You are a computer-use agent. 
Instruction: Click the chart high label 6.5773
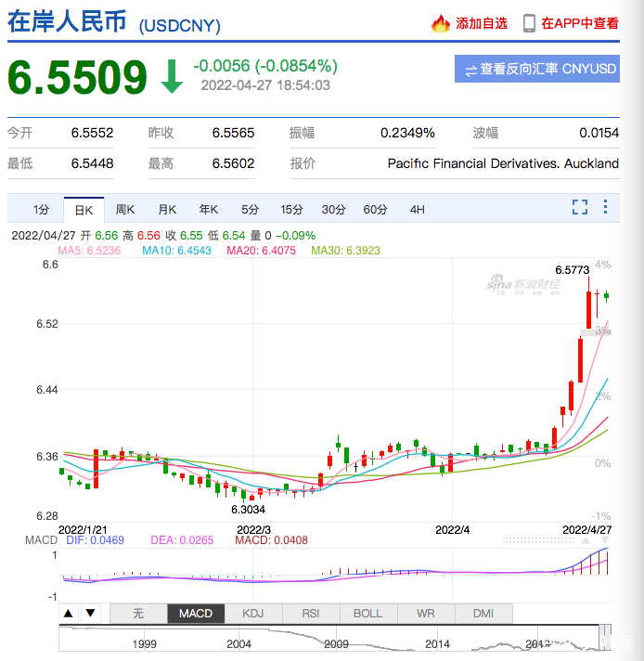tap(572, 270)
